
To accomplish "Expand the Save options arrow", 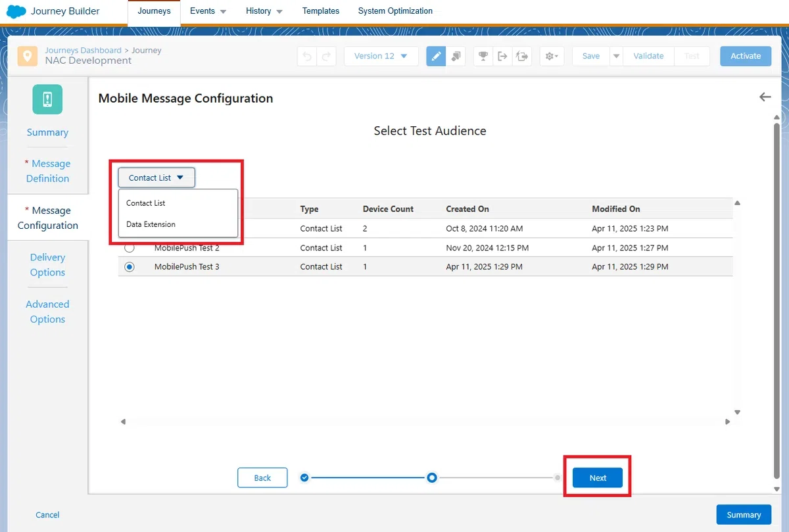I will point(616,56).
